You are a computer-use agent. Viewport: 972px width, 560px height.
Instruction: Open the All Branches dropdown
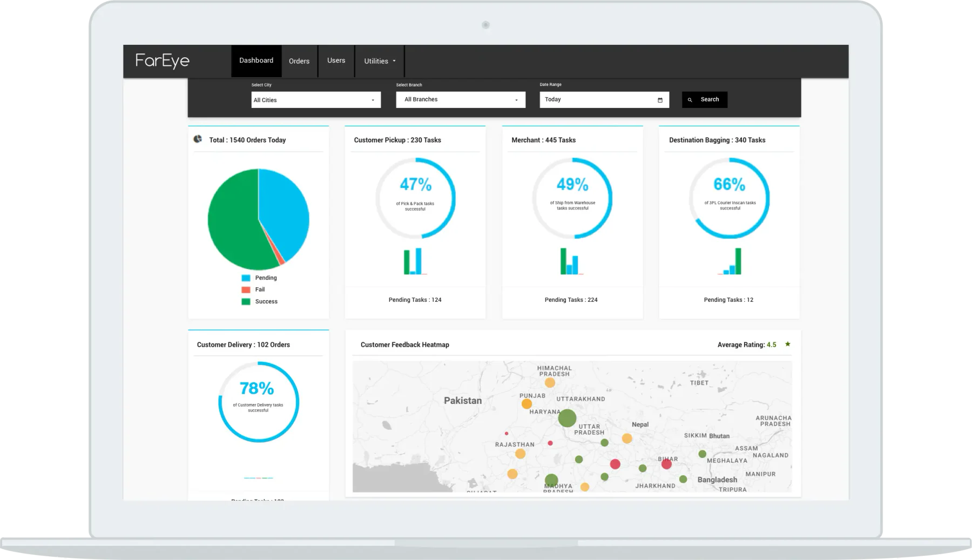coord(461,99)
